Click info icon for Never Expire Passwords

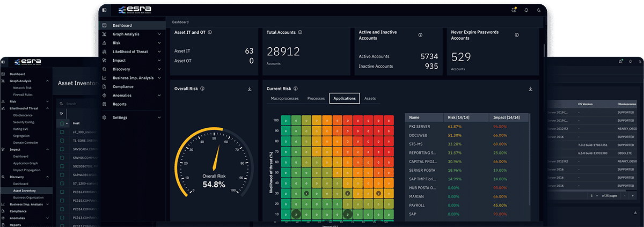(516, 35)
